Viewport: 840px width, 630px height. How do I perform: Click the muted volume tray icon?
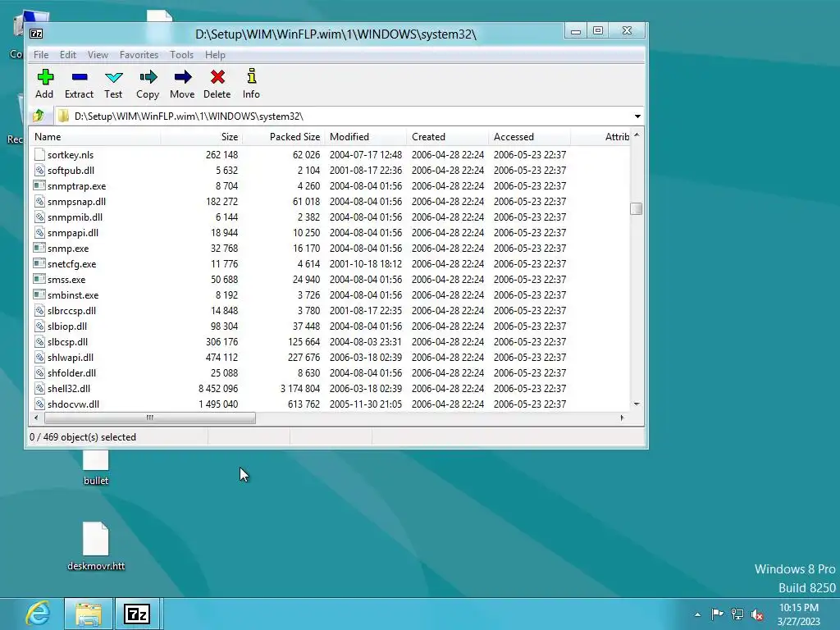757,614
